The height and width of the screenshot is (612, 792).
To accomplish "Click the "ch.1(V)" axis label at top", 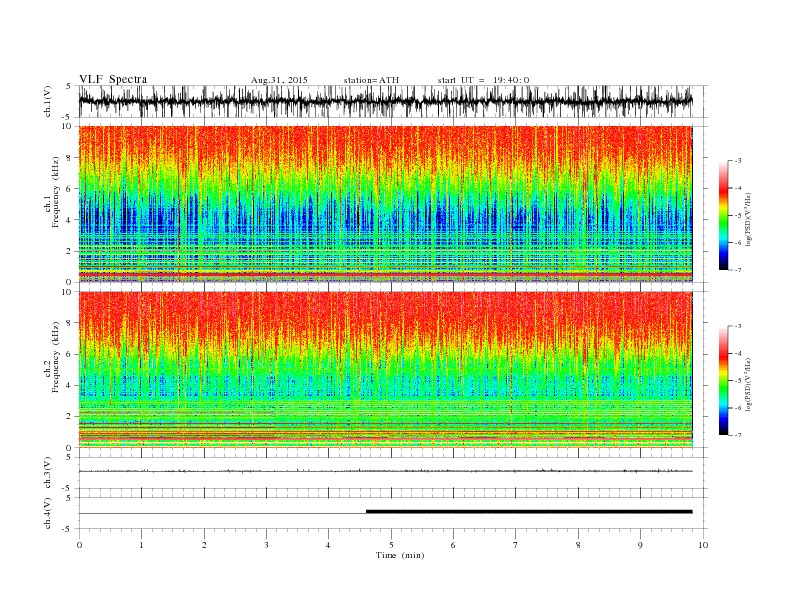I will 48,101.
